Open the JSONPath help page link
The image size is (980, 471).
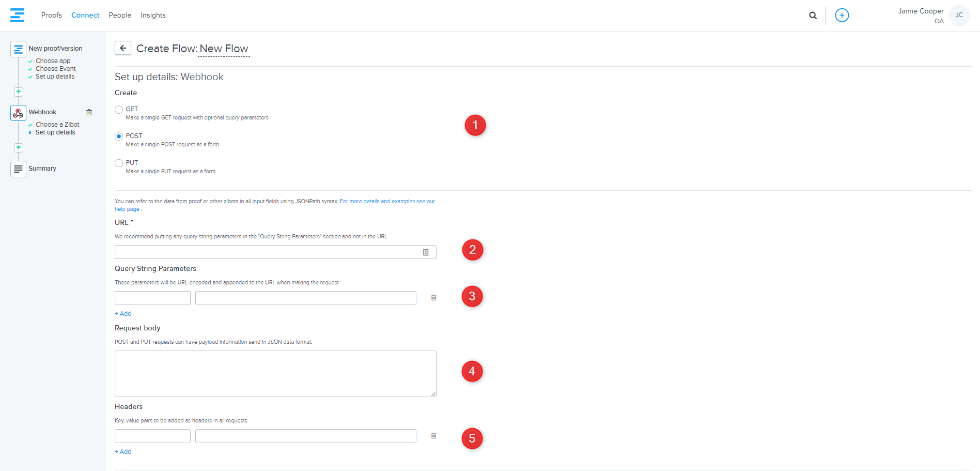pyautogui.click(x=387, y=202)
